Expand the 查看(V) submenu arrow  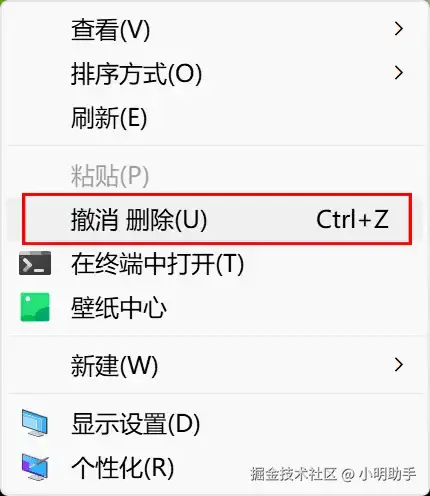pyautogui.click(x=399, y=29)
